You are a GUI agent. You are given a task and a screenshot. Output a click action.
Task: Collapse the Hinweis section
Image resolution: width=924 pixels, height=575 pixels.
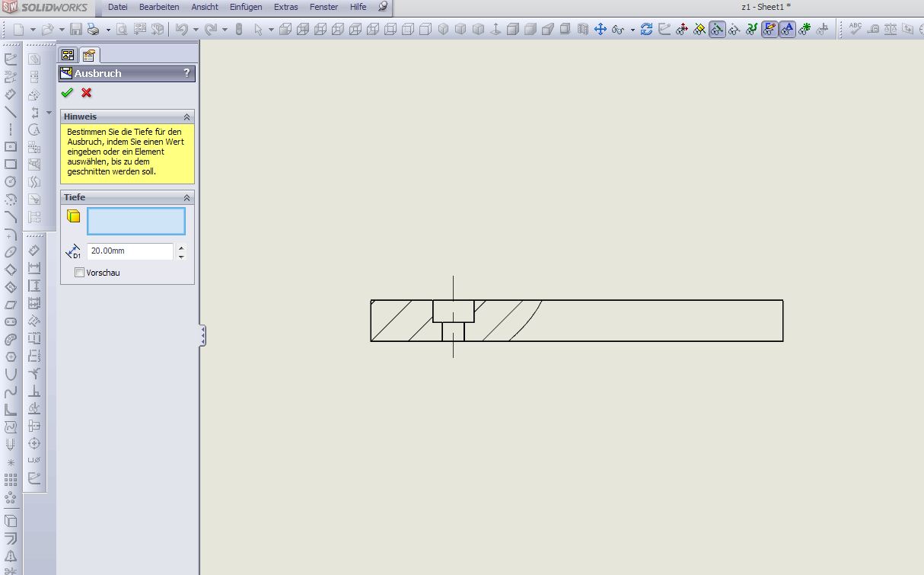click(186, 117)
